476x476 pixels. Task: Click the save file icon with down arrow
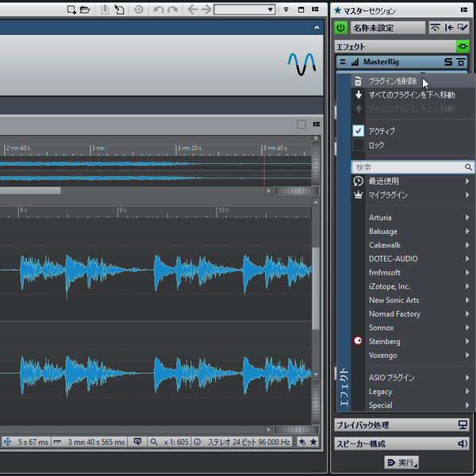(105, 10)
